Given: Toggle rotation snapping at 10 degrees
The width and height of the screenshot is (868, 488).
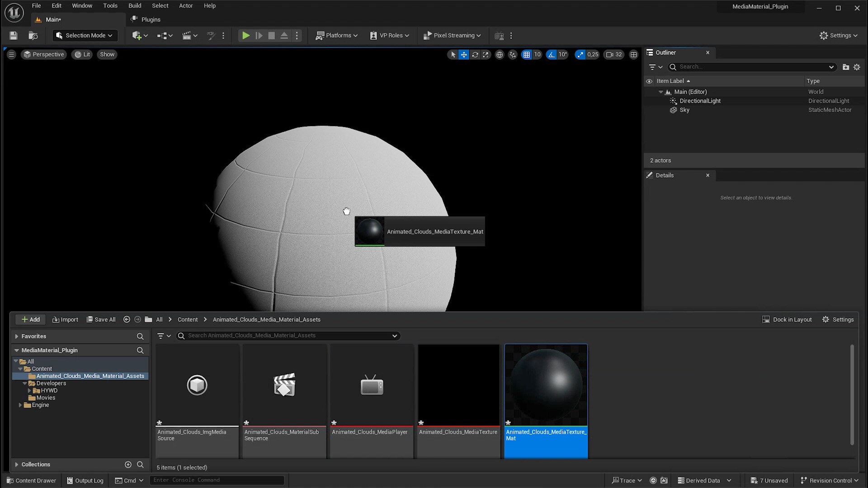Looking at the screenshot, I should (x=552, y=54).
